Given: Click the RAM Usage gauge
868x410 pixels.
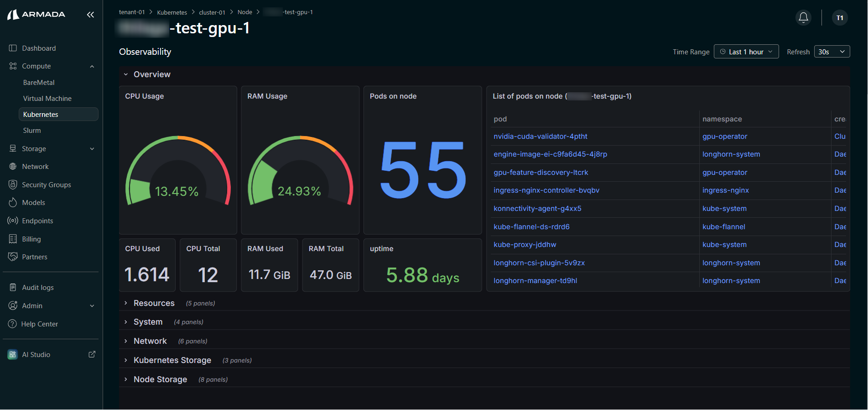Looking at the screenshot, I should coord(300,171).
